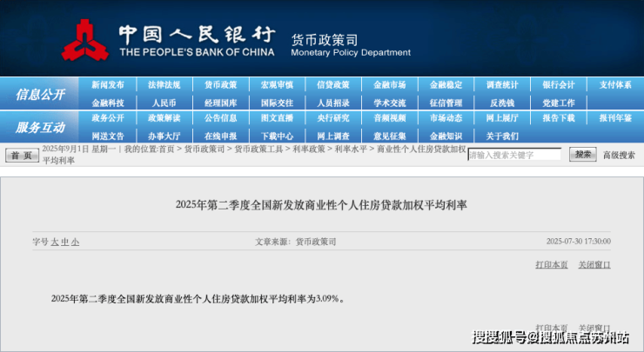Click the 搜索 search button

pos(583,154)
